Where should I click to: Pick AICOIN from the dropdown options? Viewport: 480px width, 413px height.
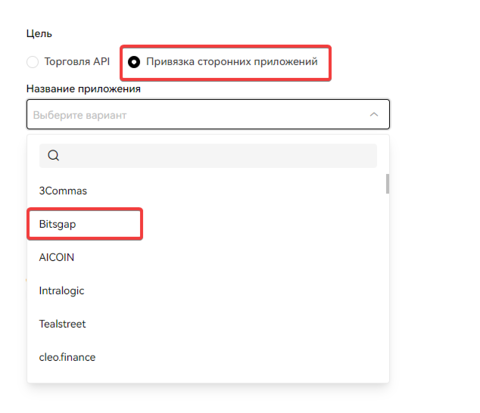pyautogui.click(x=208, y=257)
